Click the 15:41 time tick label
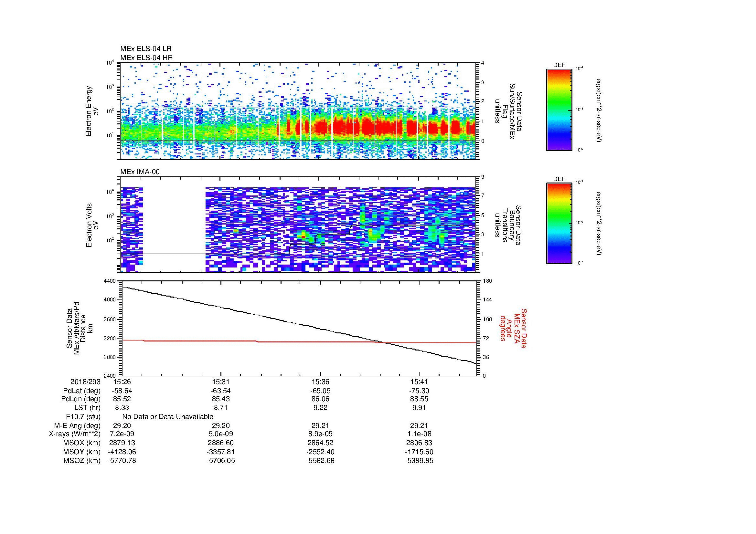The width and height of the screenshot is (756, 534). [x=419, y=382]
